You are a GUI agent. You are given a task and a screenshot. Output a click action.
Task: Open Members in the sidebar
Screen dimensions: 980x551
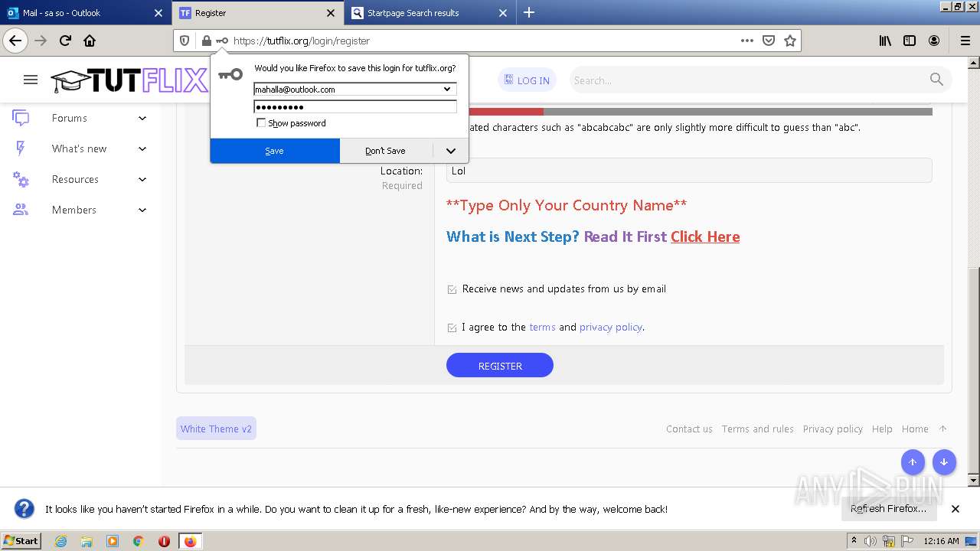point(74,210)
